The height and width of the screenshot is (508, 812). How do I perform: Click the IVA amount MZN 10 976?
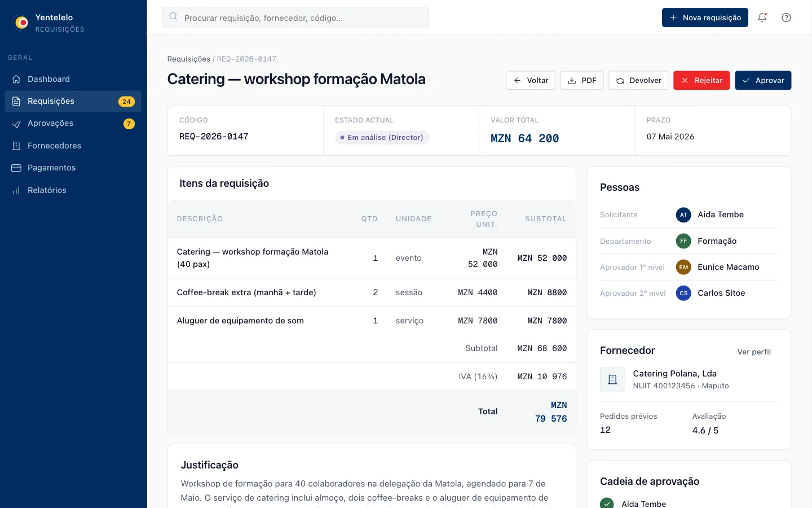pyautogui.click(x=542, y=376)
